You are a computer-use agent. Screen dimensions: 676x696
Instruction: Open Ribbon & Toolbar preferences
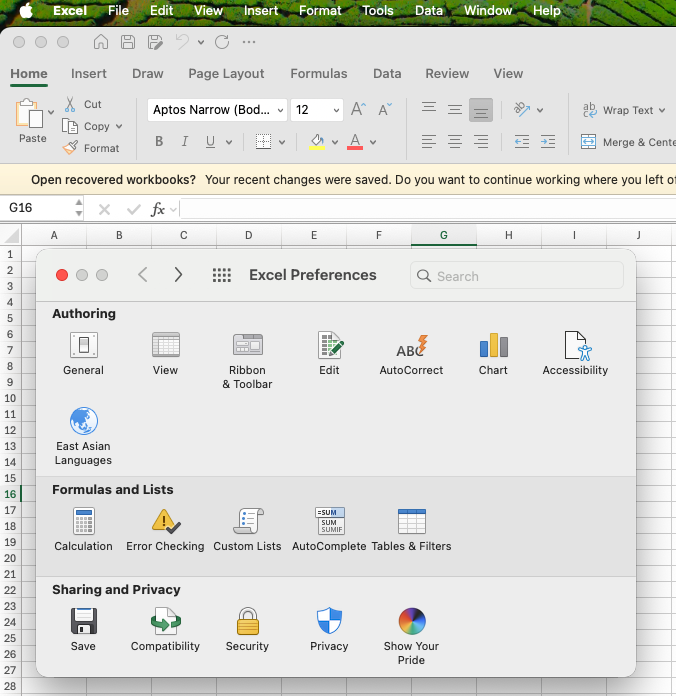tap(247, 360)
